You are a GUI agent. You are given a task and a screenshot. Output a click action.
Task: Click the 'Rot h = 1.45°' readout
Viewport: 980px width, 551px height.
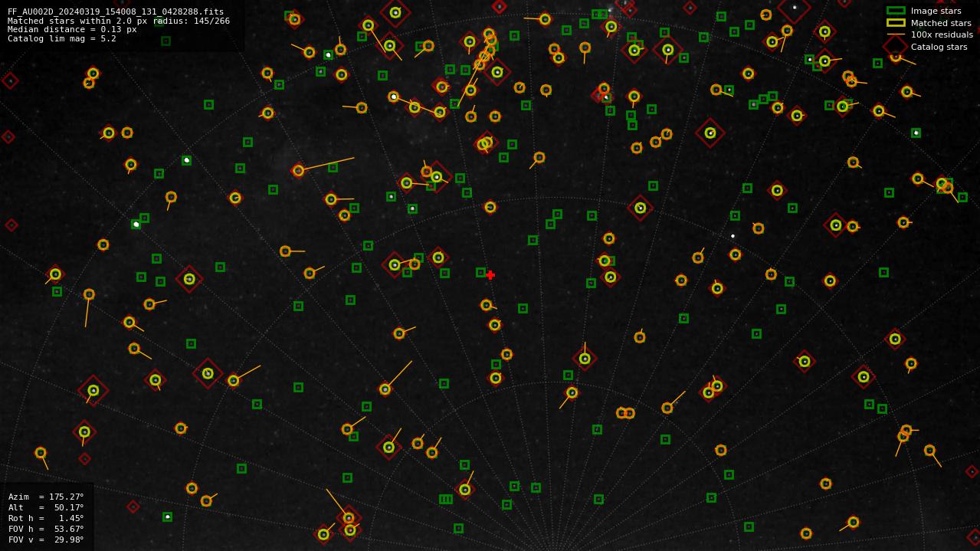pyautogui.click(x=46, y=518)
